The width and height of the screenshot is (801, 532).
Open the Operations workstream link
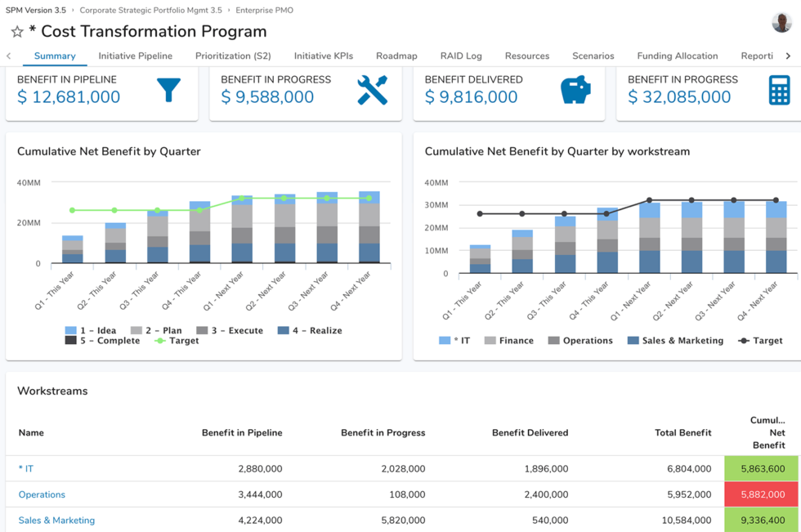(42, 494)
